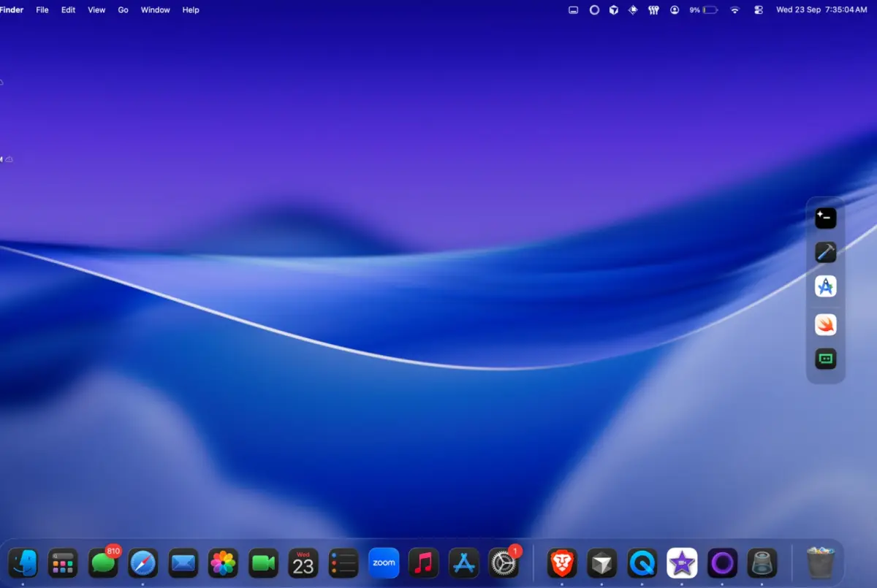The image size is (877, 588).
Task: Open the Window menu
Action: (x=155, y=10)
